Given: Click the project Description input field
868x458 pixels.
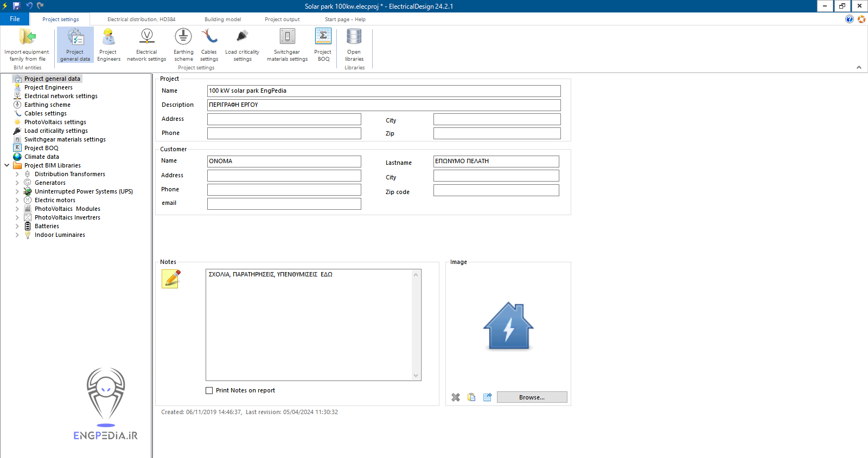Looking at the screenshot, I should [x=384, y=105].
